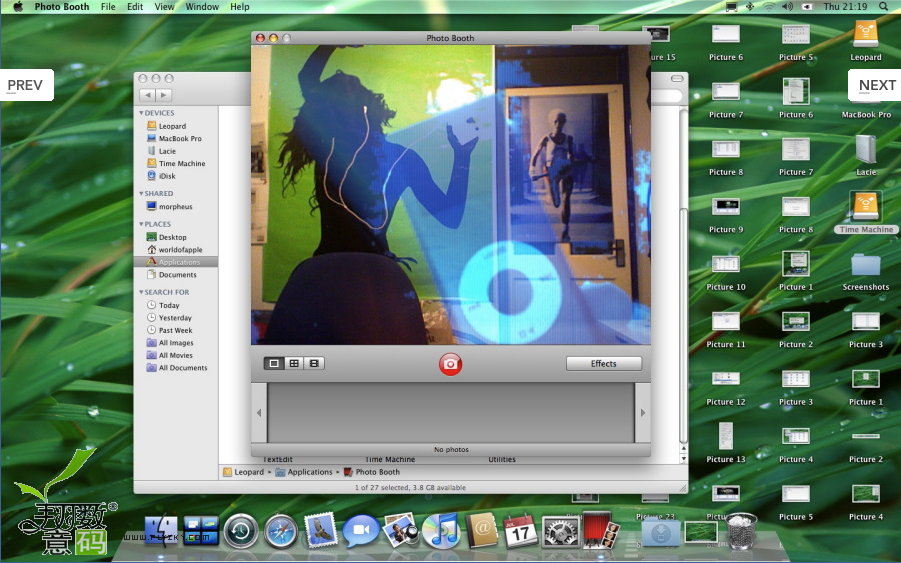The width and height of the screenshot is (901, 563).
Task: Open System Preferences gear in the Dock
Action: tap(560, 531)
